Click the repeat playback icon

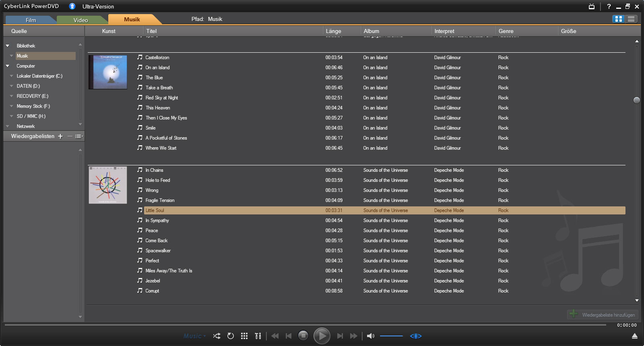pyautogui.click(x=231, y=336)
